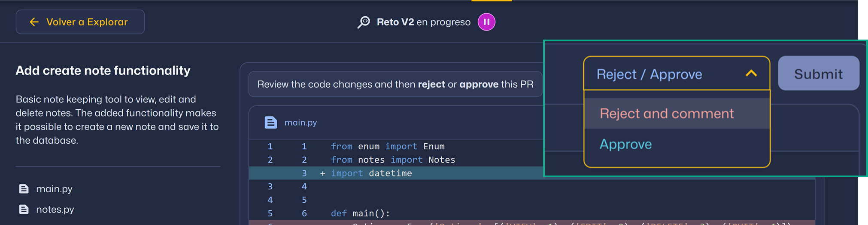The width and height of the screenshot is (868, 225).
Task: Click main.py filename in the diff header
Action: pos(300,123)
